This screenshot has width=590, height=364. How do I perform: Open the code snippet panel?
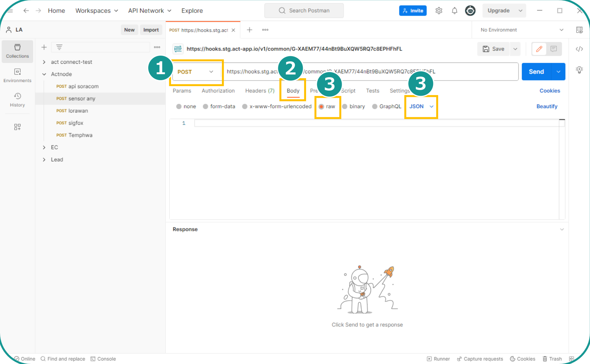click(x=579, y=49)
